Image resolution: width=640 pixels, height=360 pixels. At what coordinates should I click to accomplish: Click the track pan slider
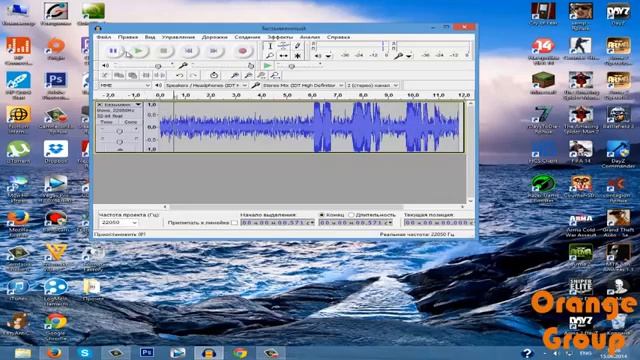tap(119, 142)
